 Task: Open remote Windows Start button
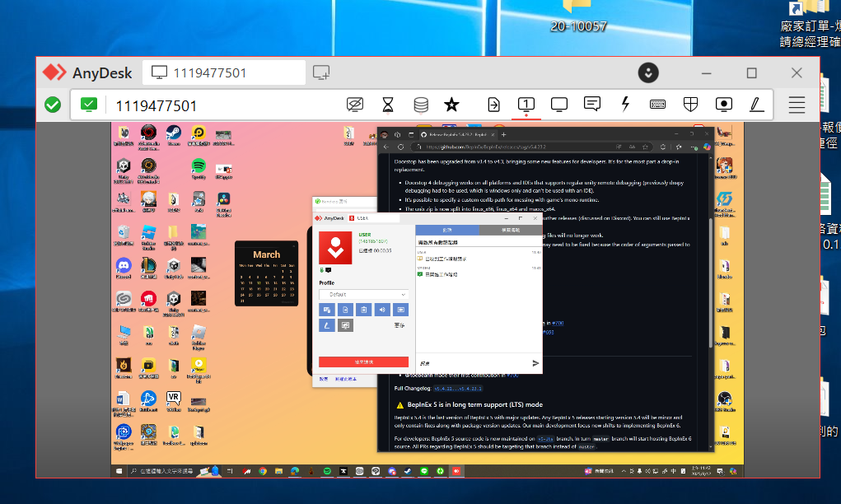click(x=119, y=471)
